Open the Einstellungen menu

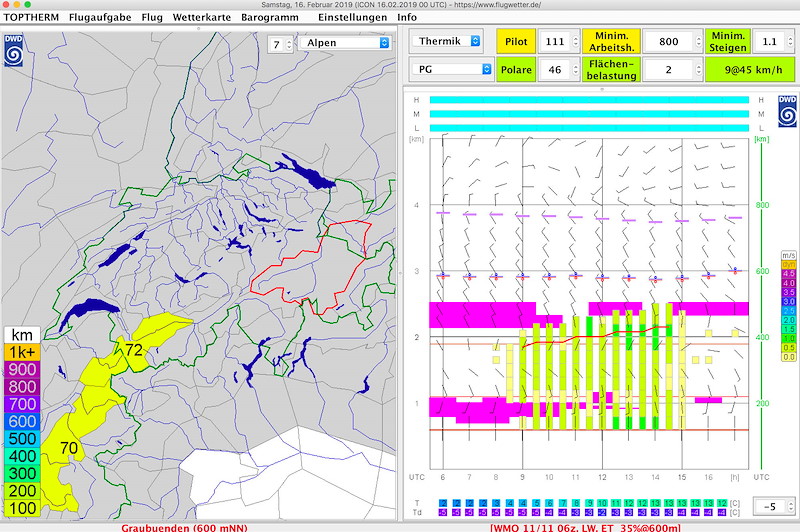click(x=353, y=17)
